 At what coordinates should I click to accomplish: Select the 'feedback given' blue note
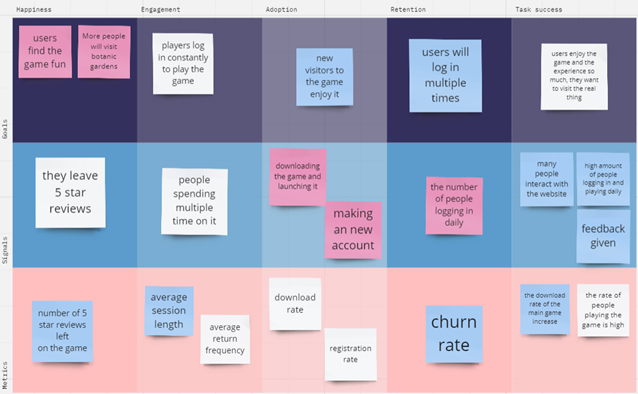click(x=603, y=236)
